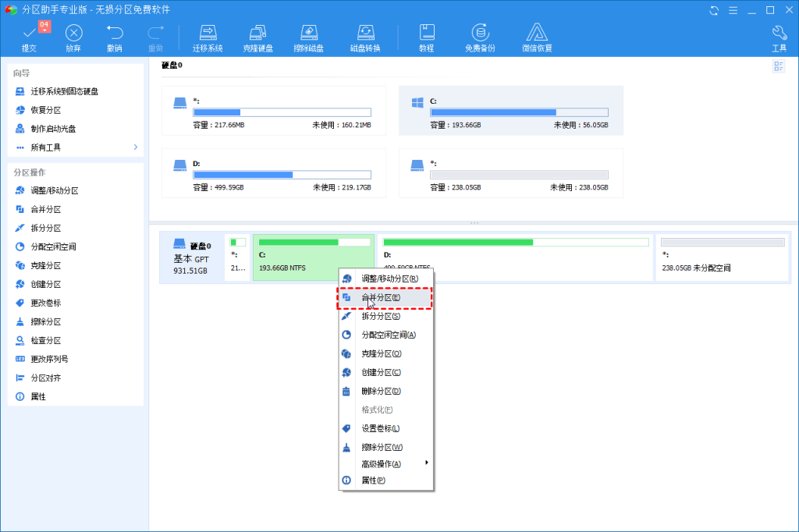Click the refresh icon in title bar
The image size is (799, 532).
click(x=714, y=10)
